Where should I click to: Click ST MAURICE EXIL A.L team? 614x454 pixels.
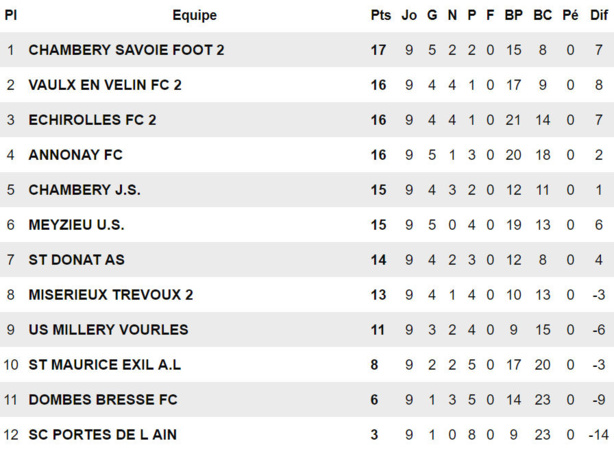click(x=105, y=365)
